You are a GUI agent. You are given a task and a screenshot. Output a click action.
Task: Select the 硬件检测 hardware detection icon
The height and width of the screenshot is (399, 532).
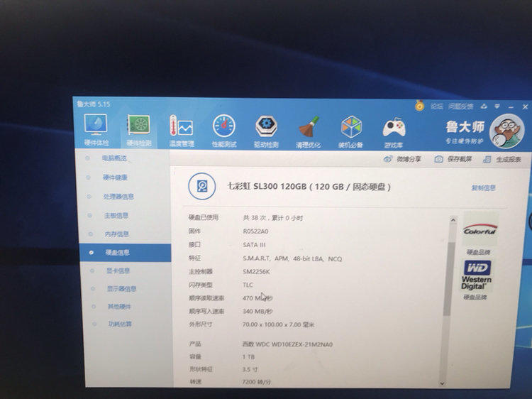(138, 131)
